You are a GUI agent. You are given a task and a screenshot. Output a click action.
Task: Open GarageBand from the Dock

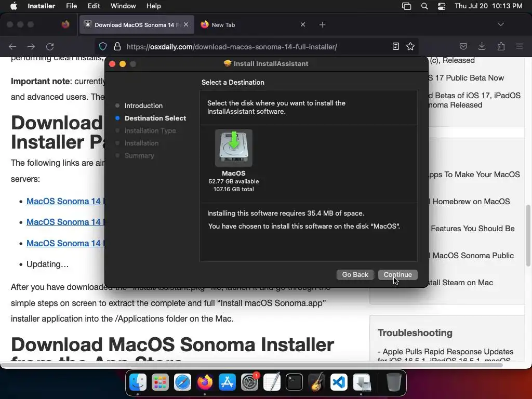[x=316, y=382]
